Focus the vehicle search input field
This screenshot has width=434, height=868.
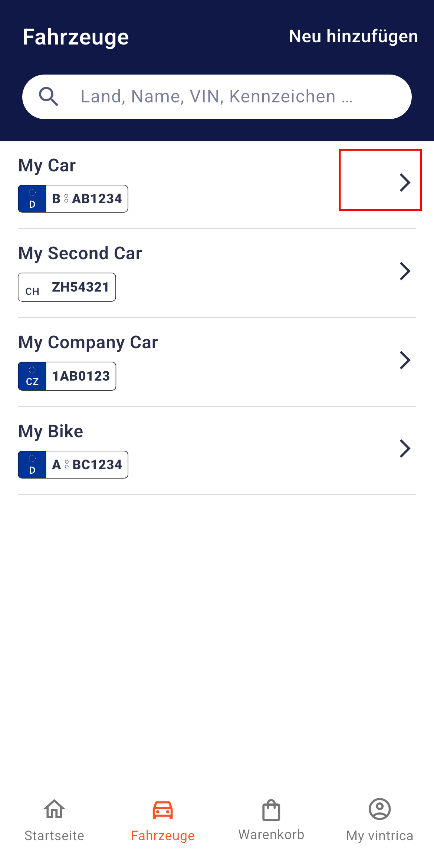coord(223,97)
